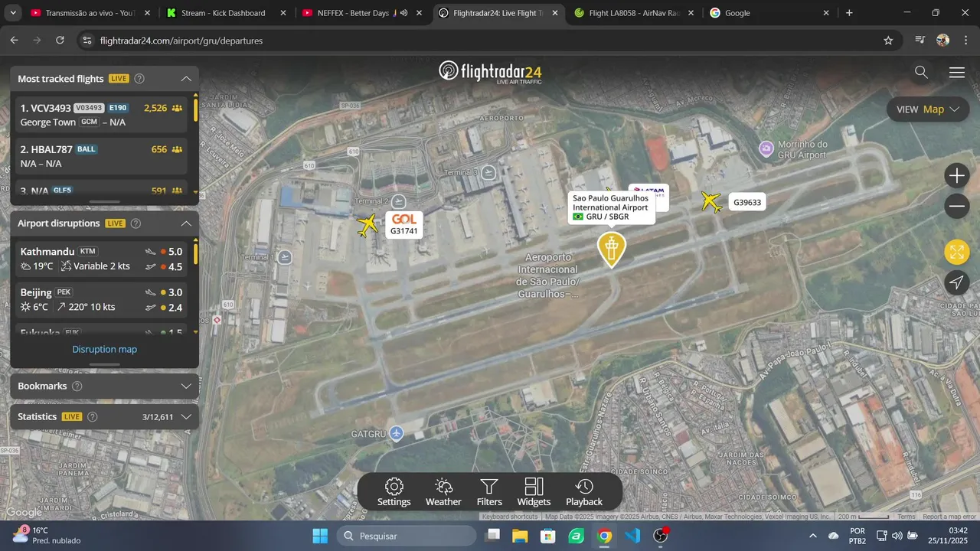Viewport: 980px width, 551px height.
Task: Expand the Statistics panel
Action: point(186,417)
